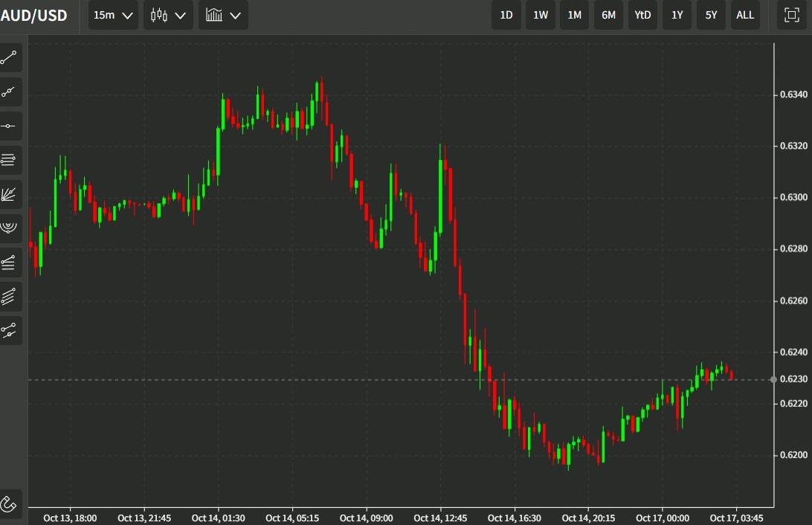Select the horizontal line tool
Viewport: 812px width, 525px height.
(x=10, y=125)
